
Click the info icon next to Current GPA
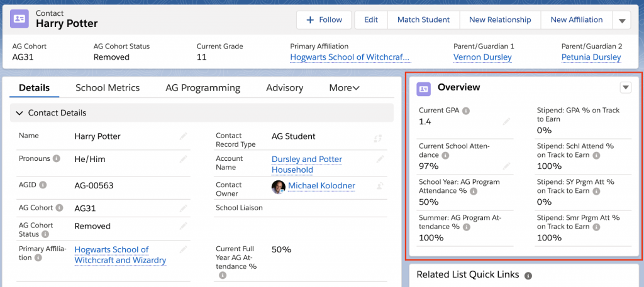click(466, 111)
